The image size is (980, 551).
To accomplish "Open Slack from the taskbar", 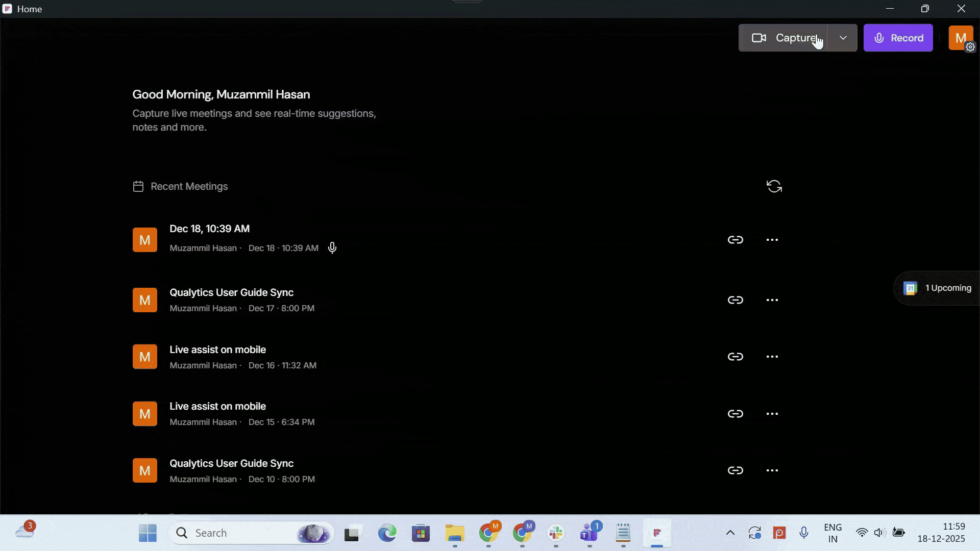I will pyautogui.click(x=556, y=533).
